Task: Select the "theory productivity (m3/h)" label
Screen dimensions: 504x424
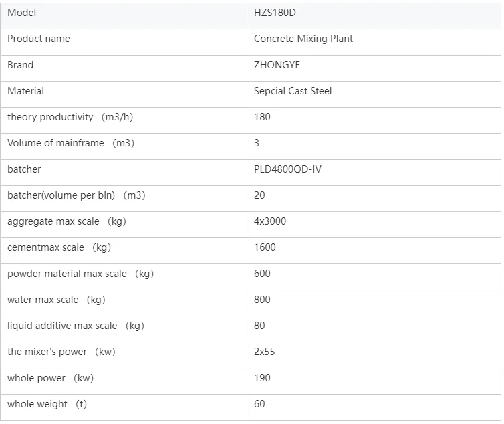Action: (70, 117)
